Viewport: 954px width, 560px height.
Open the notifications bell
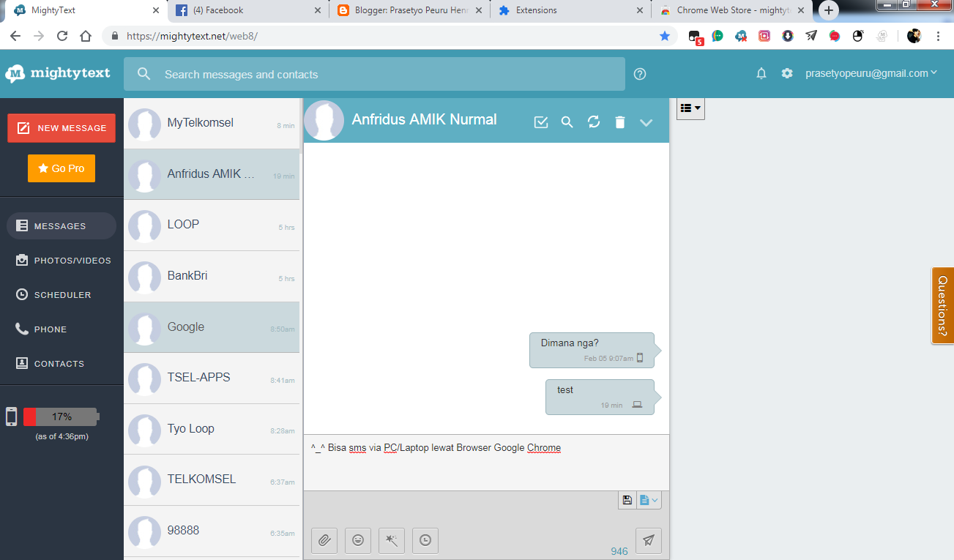point(761,73)
